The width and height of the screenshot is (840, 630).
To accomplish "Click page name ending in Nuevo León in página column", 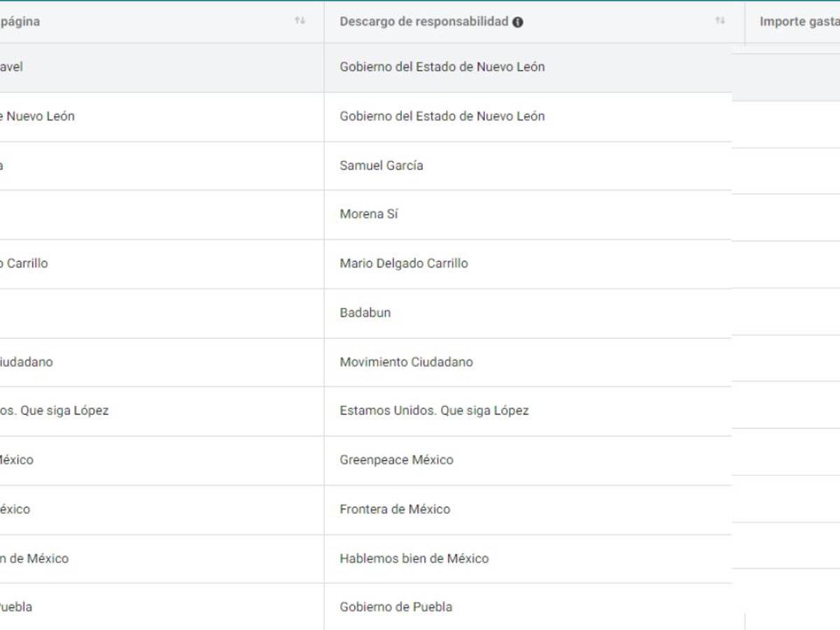I will 38,116.
